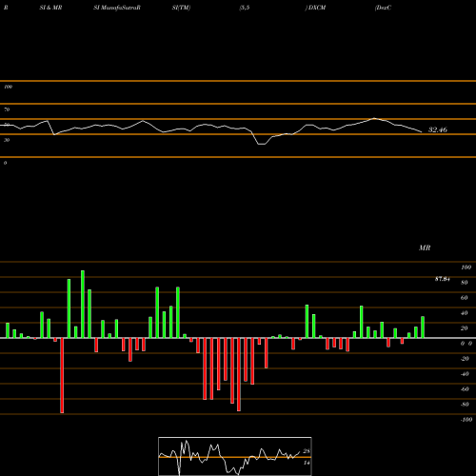The image size is (476, 476).
Task: Click the 'SI MunafaSutraR' header text
Action: pos(117,8)
